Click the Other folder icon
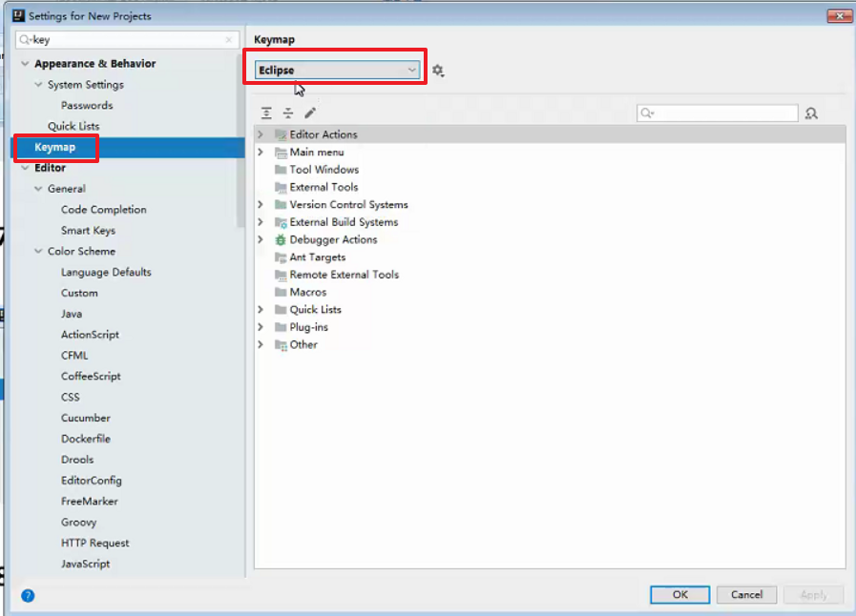The width and height of the screenshot is (856, 616). pos(281,345)
